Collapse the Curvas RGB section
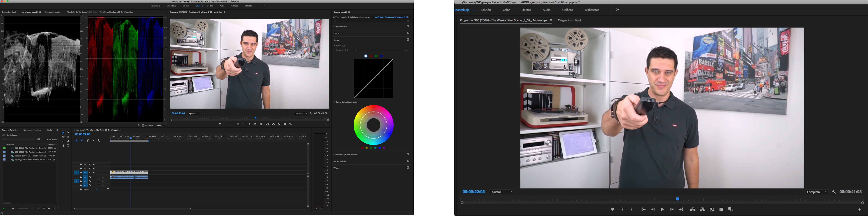The width and height of the screenshot is (868, 216). (335, 46)
